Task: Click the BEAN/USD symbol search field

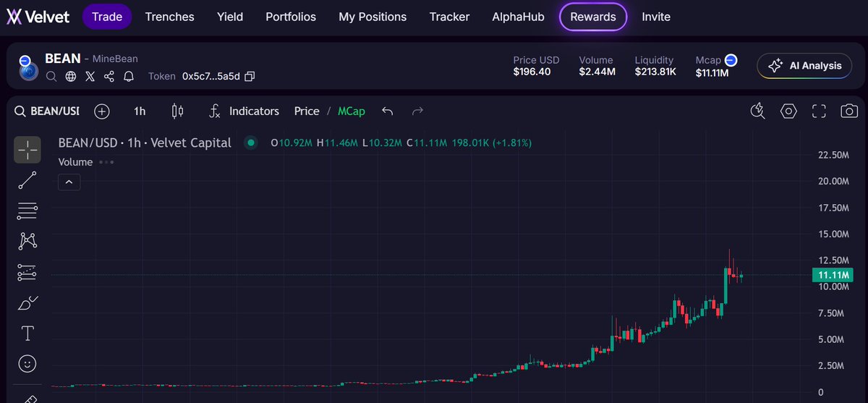Action: 48,111
